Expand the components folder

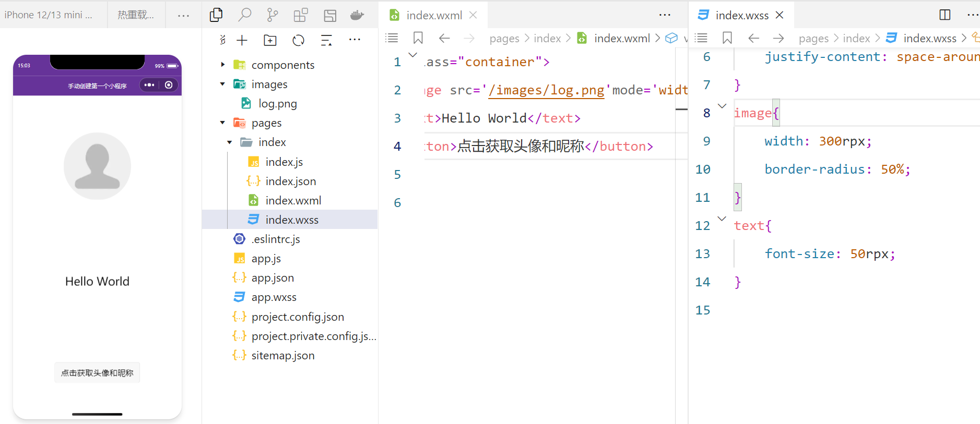(x=223, y=65)
